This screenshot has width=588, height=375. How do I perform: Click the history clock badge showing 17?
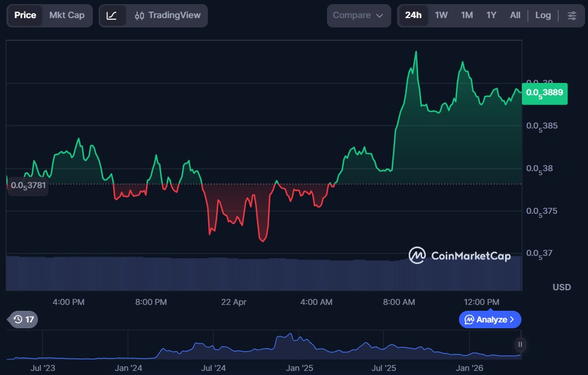pyautogui.click(x=23, y=320)
